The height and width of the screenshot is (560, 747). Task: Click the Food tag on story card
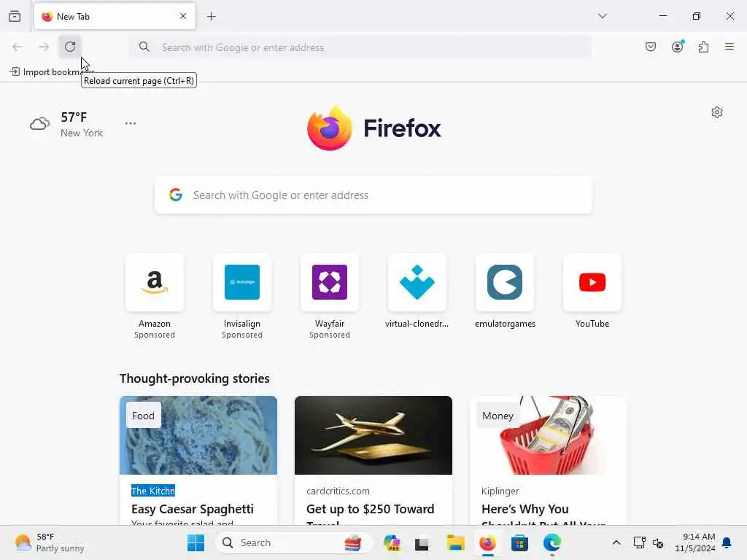144,416
